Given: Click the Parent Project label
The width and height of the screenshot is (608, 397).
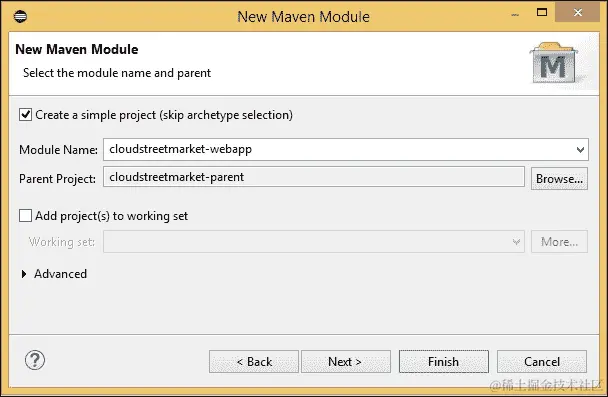Looking at the screenshot, I should pos(57,179).
